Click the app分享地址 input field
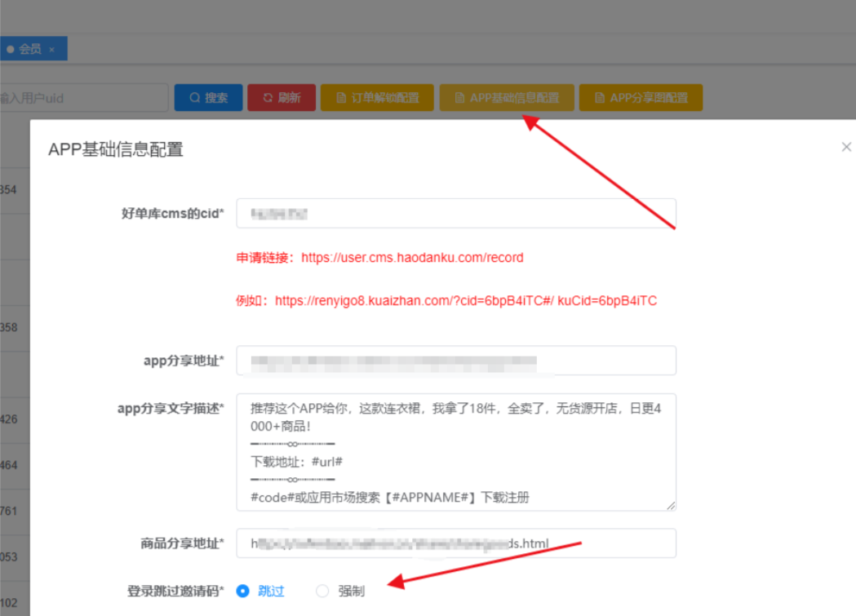The height and width of the screenshot is (616, 856). (455, 361)
